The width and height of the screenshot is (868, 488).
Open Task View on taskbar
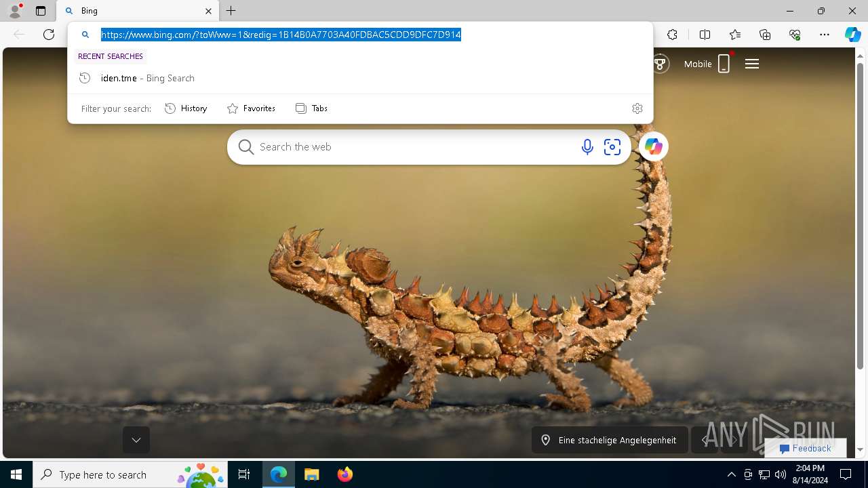click(x=244, y=474)
